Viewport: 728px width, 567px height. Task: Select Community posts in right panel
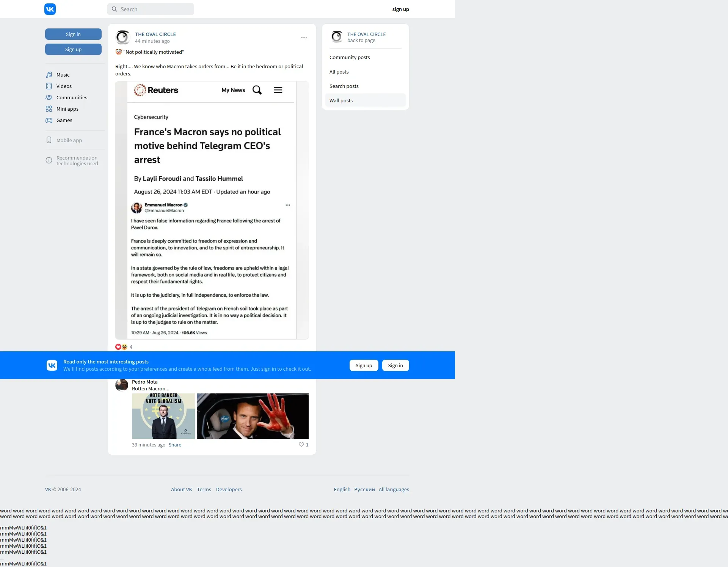(x=349, y=57)
